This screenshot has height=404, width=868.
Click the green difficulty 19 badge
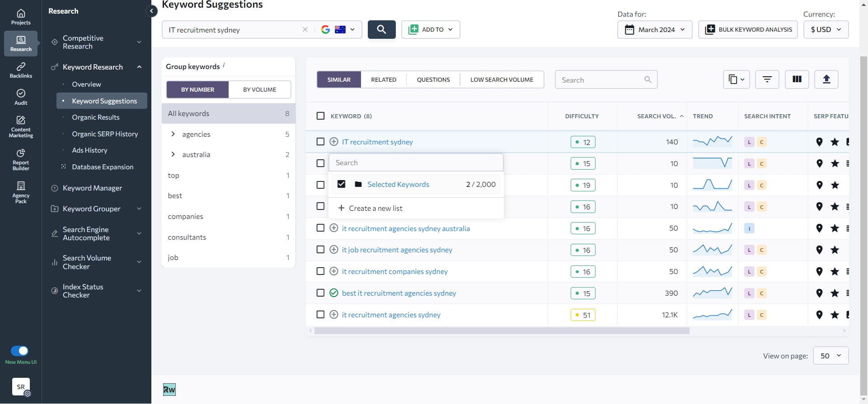coord(582,185)
